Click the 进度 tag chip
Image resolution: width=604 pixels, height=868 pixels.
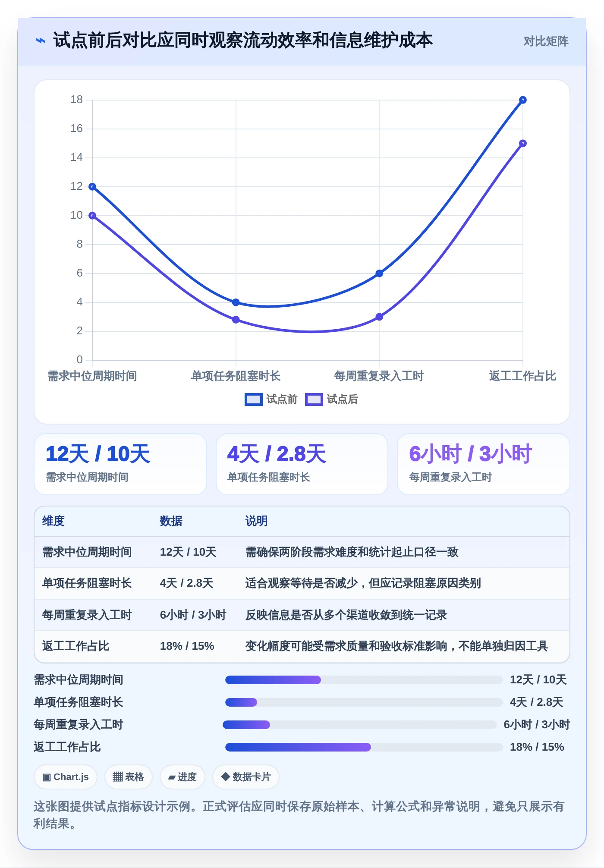(x=182, y=777)
